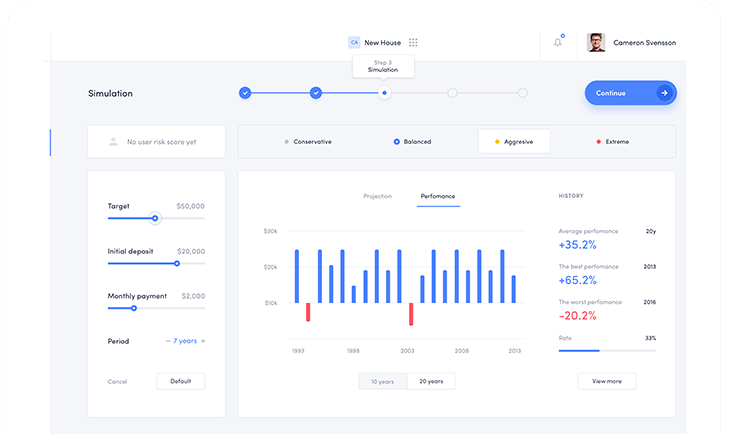Increase period with the plus stepper
Screen dimensions: 729x434
(x=203, y=341)
